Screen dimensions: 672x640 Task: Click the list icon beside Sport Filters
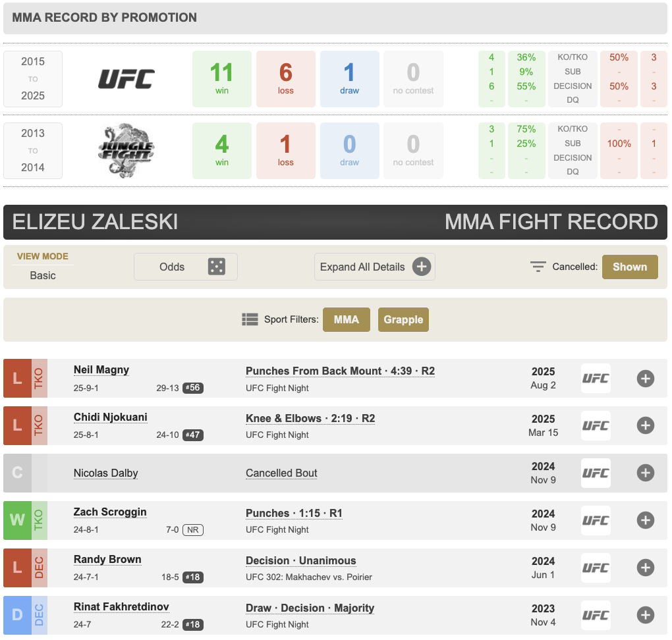[250, 320]
